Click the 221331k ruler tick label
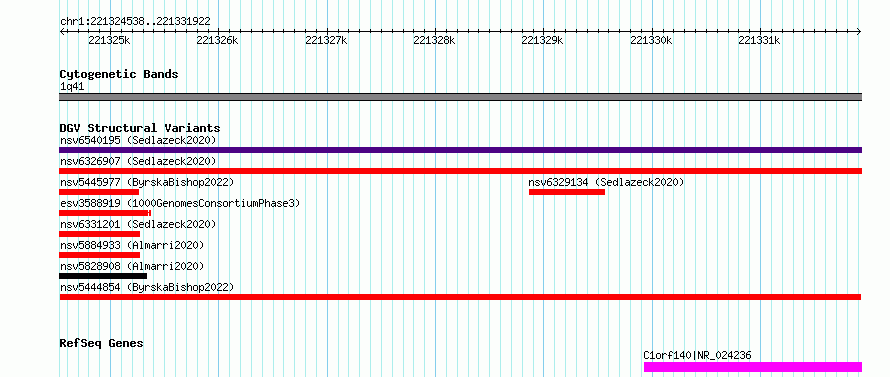Viewport: 890px width, 377px height. (x=759, y=40)
